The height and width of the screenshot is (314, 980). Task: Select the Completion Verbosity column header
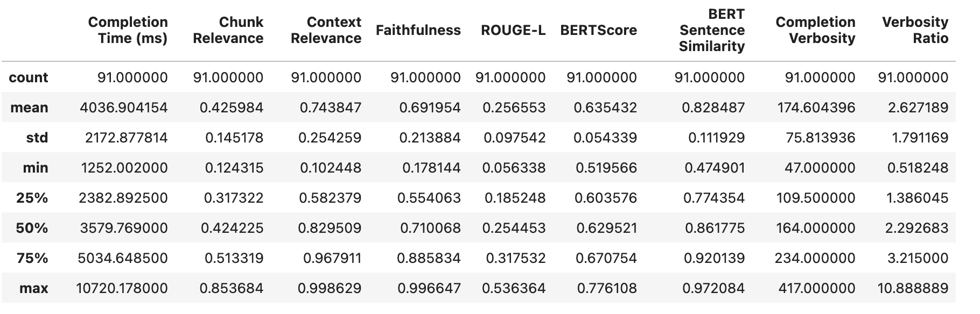coord(815,30)
